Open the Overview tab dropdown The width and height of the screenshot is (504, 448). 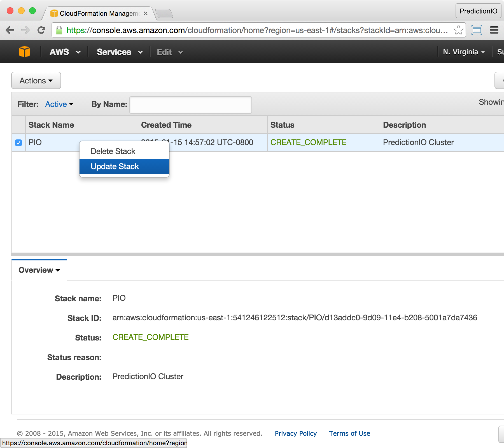(x=39, y=270)
